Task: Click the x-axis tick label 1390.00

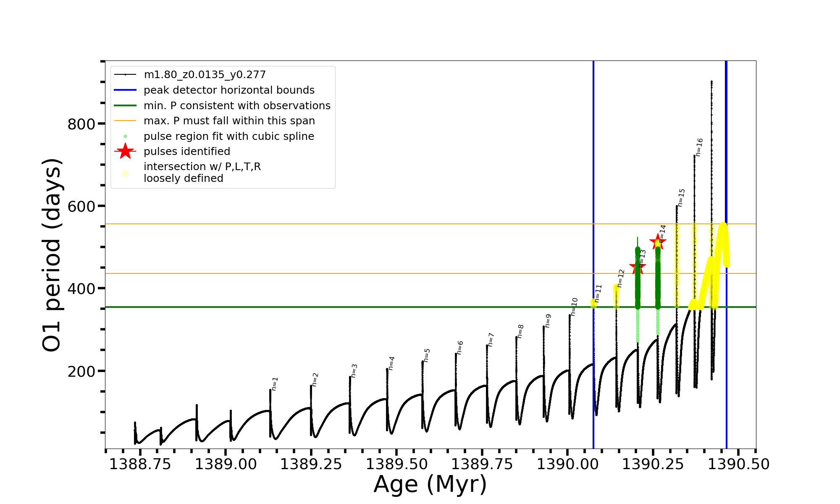Action: click(567, 464)
